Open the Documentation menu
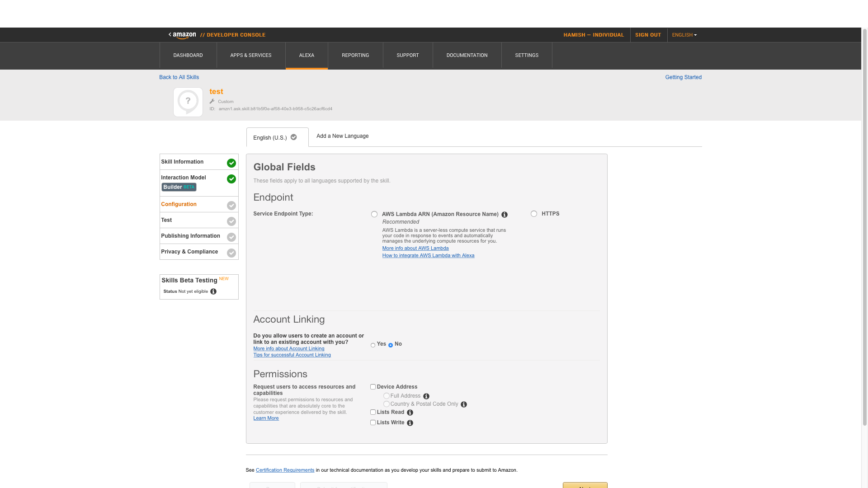The height and width of the screenshot is (488, 868). [467, 55]
